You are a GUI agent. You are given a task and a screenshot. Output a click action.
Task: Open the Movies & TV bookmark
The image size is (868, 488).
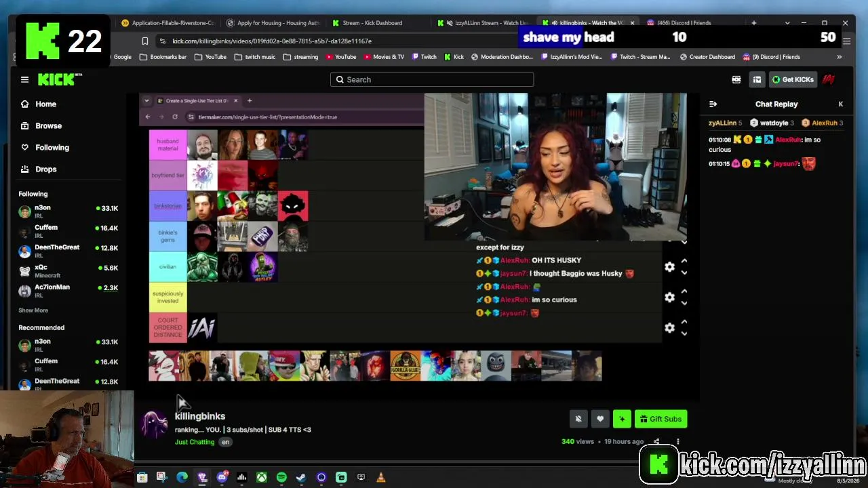383,57
